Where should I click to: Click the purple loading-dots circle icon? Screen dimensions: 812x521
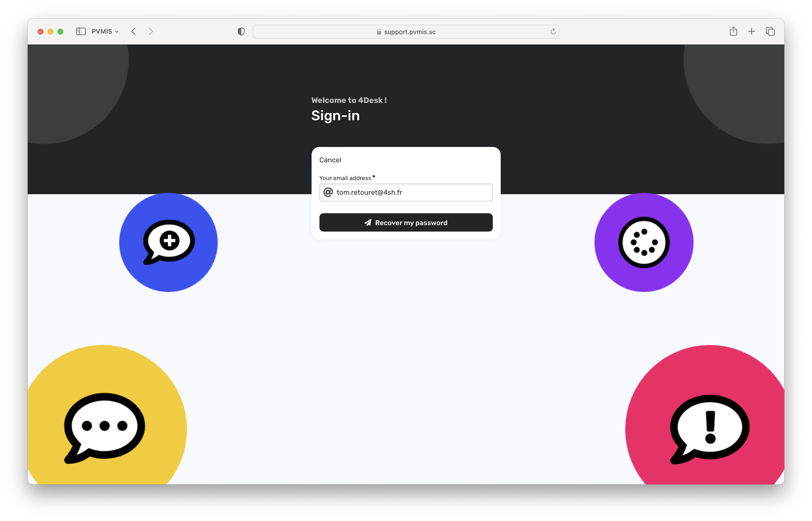point(644,242)
